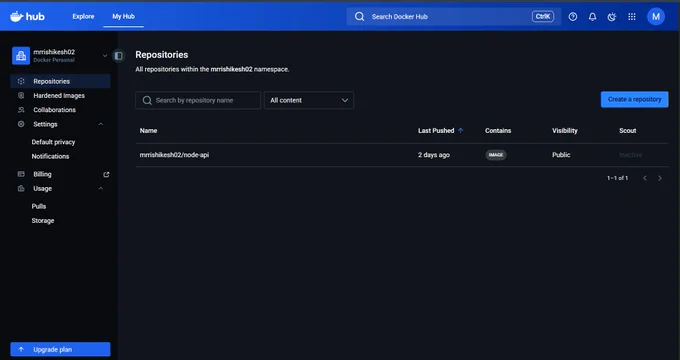Sort by the Name column header

(x=148, y=131)
